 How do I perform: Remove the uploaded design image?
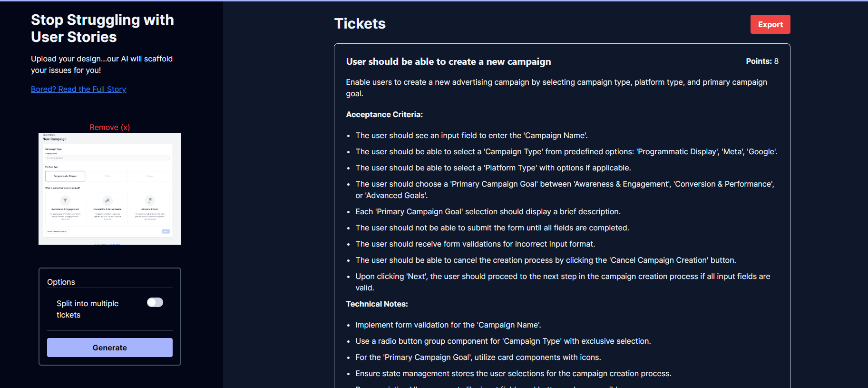click(109, 127)
